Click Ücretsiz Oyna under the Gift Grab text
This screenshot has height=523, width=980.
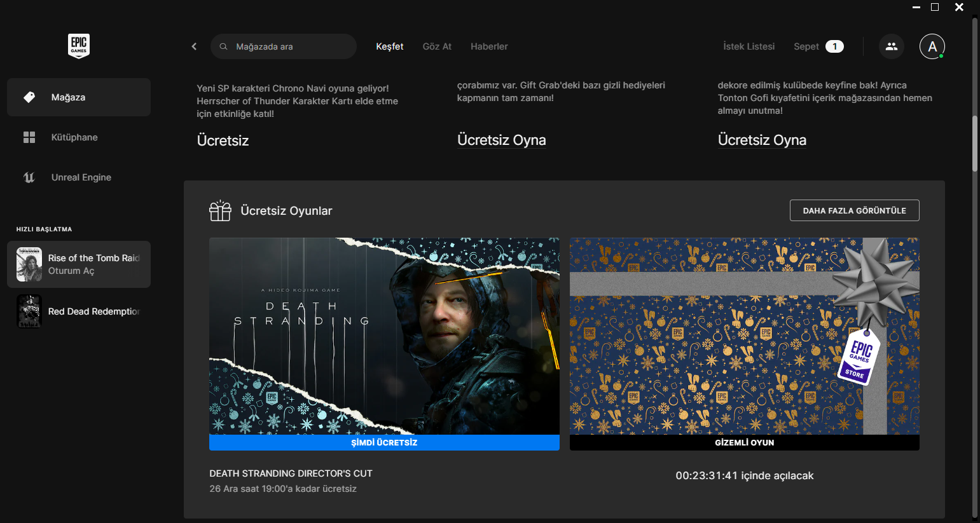(x=502, y=140)
